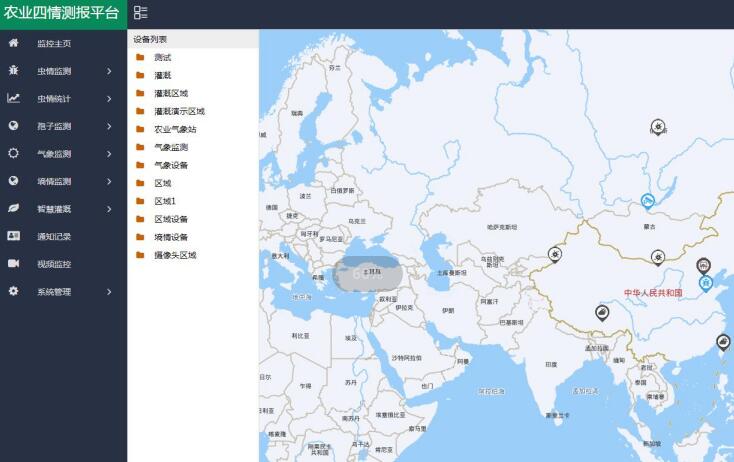Screen dimensions: 734x462
Task: Open 监控主页 home icon in sidebar
Action: pyautogui.click(x=13, y=43)
